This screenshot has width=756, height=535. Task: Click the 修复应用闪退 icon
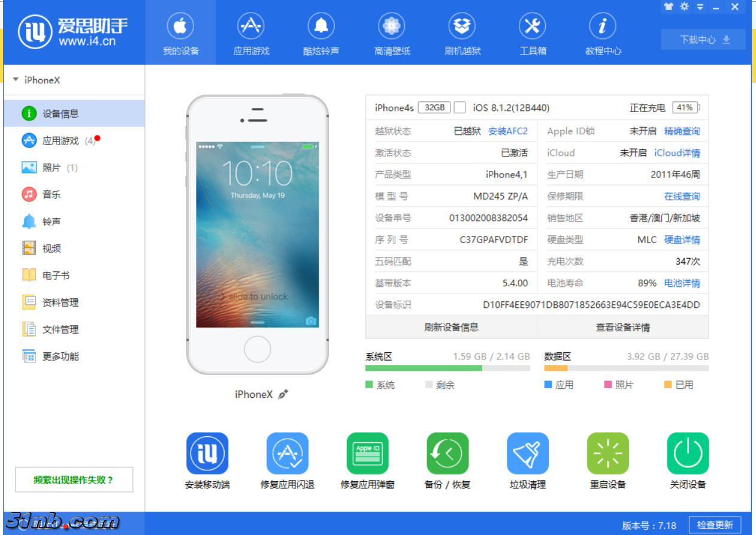[288, 454]
